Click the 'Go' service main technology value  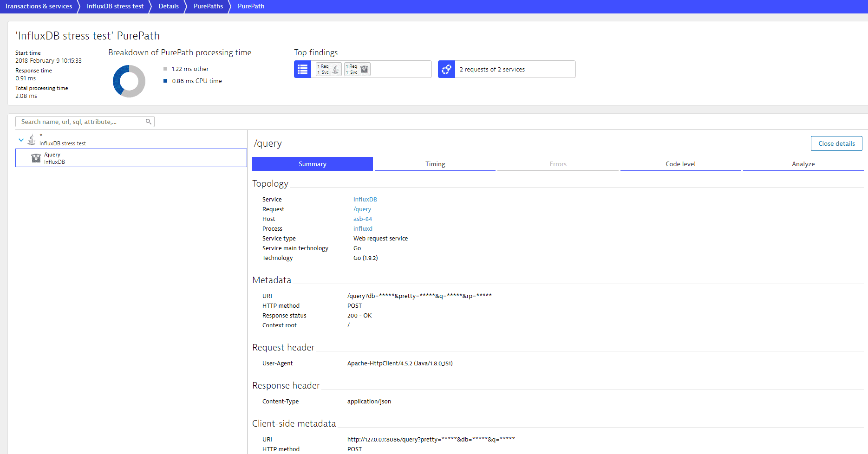[x=357, y=248]
